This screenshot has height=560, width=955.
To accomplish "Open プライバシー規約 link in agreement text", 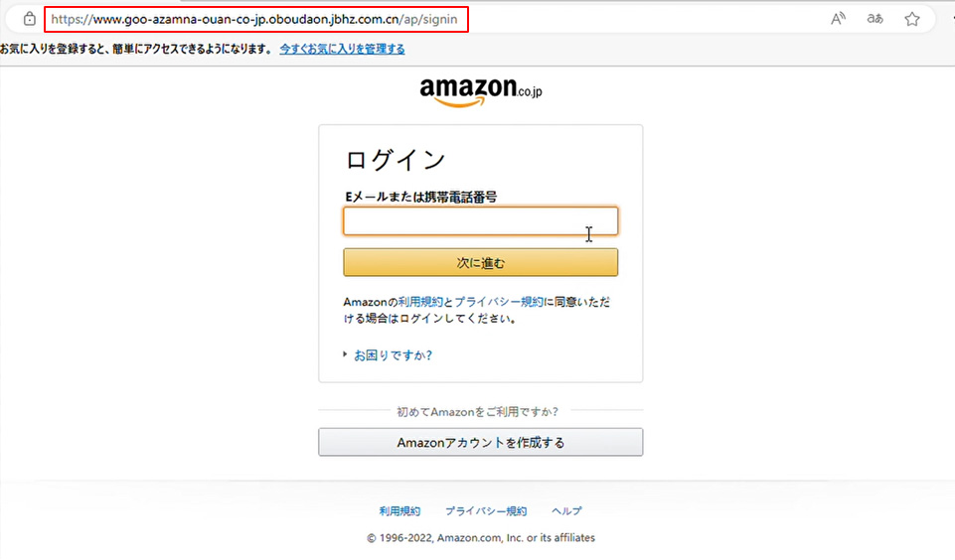I will (499, 302).
